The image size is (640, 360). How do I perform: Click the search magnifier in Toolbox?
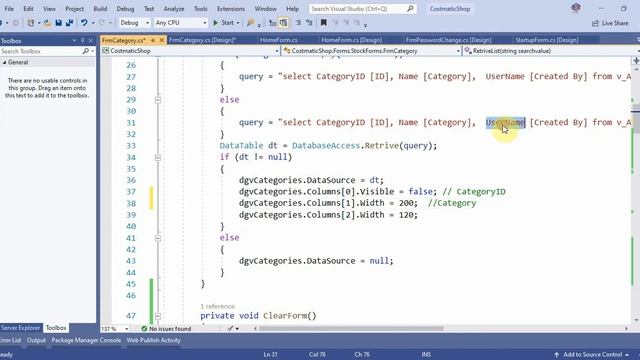[x=85, y=51]
